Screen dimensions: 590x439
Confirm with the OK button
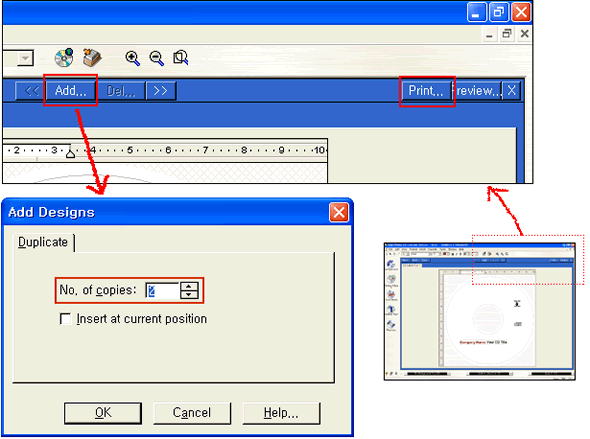[103, 413]
